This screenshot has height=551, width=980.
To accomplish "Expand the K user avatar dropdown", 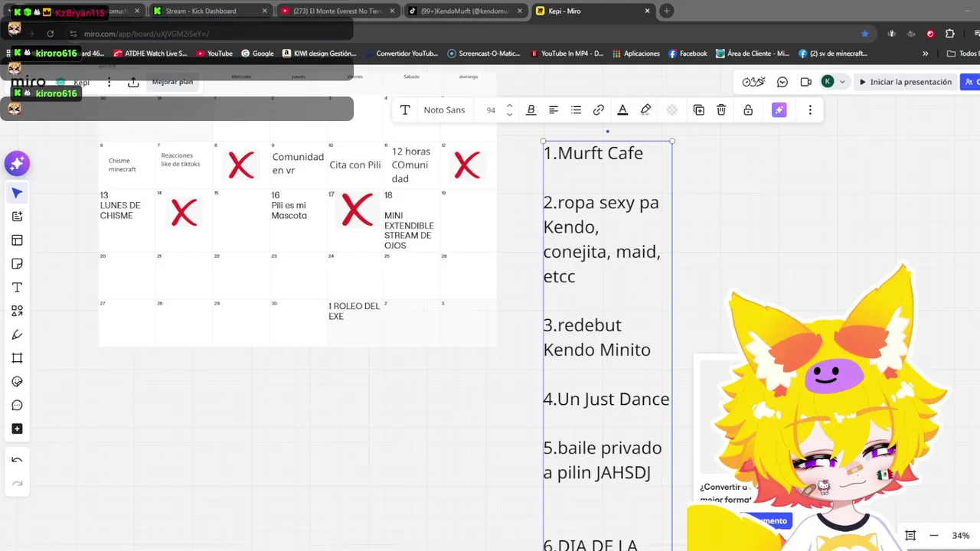I will point(842,82).
